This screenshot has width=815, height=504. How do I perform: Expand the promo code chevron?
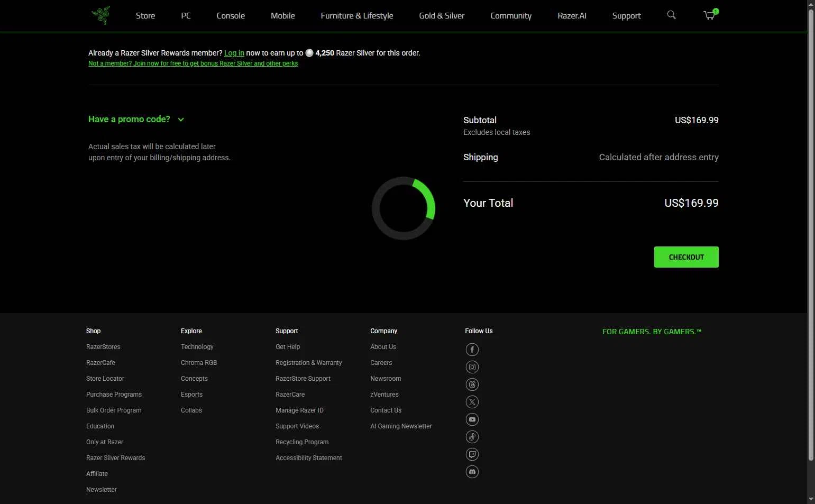point(181,120)
